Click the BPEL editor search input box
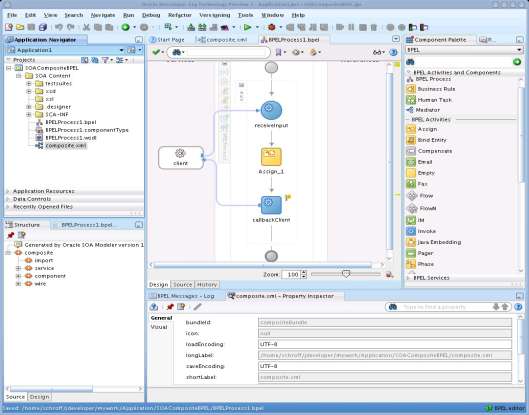The image size is (529, 415). coord(227,52)
